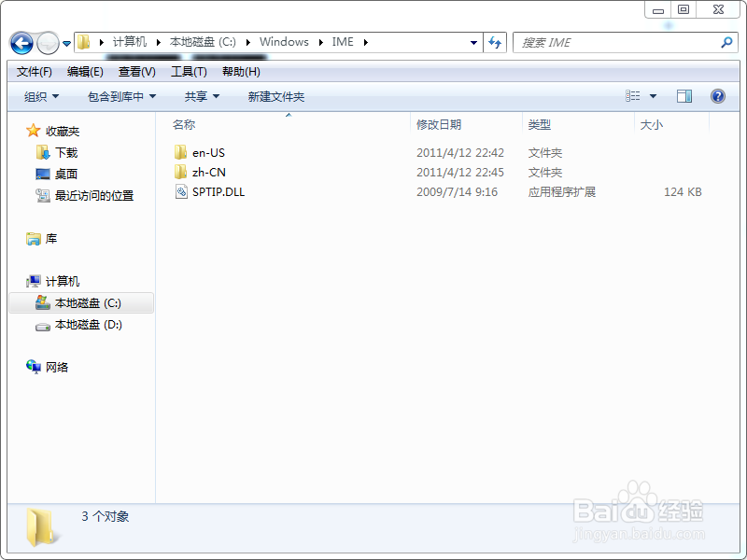
Task: Open the 编辑(E) menu
Action: (x=85, y=72)
